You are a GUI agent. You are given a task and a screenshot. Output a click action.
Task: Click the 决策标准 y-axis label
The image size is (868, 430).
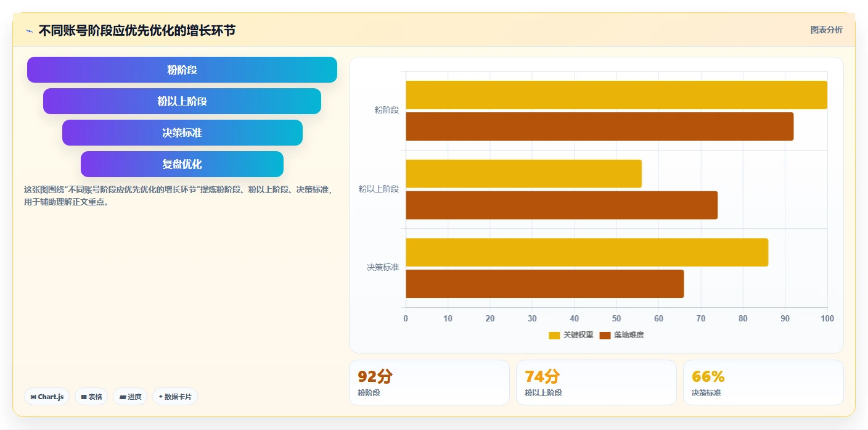(x=383, y=268)
